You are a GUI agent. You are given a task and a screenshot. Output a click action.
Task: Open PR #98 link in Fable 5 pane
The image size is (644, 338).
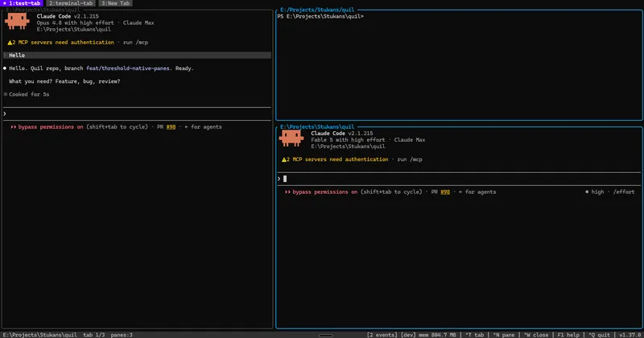(445, 192)
